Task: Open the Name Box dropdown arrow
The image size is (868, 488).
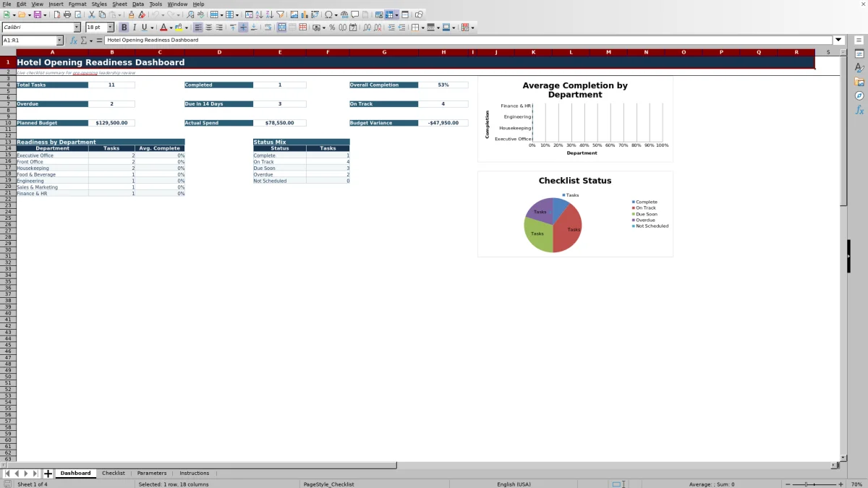Action: [59, 40]
